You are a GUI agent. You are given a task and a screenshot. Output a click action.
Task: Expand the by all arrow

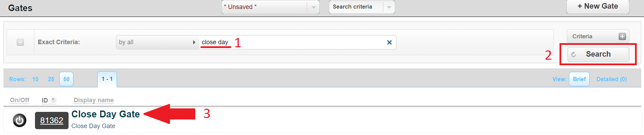194,42
